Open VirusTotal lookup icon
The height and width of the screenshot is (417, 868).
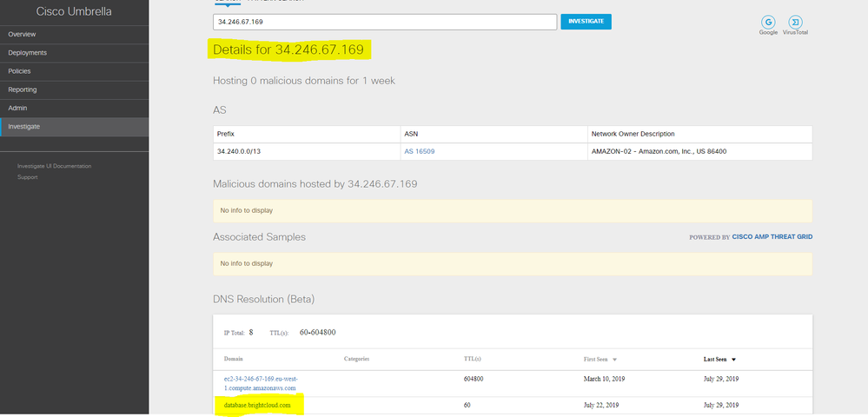pyautogui.click(x=795, y=22)
